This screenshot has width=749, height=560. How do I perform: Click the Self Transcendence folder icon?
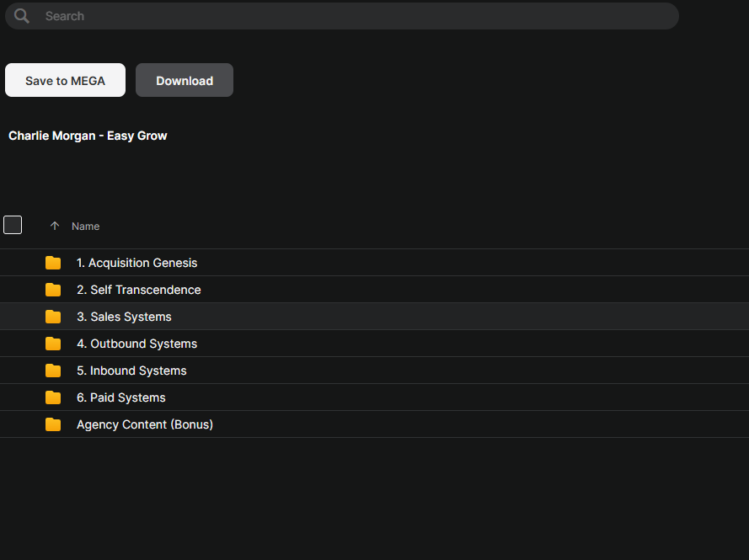point(53,290)
